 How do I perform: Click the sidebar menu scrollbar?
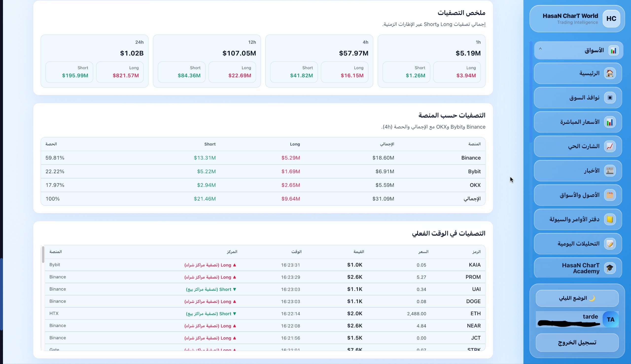[x=531, y=92]
